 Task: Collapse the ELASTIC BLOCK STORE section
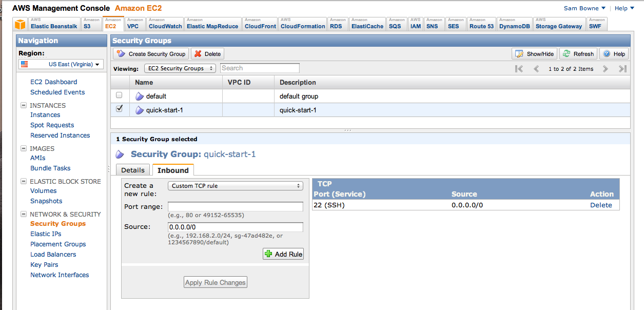tap(24, 181)
